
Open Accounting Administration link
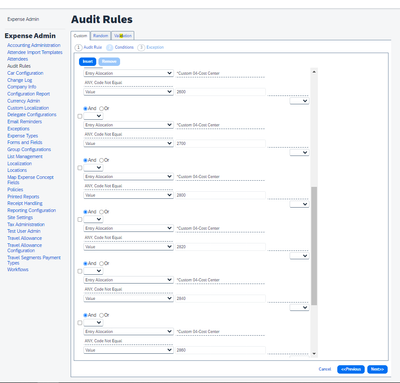(x=34, y=45)
